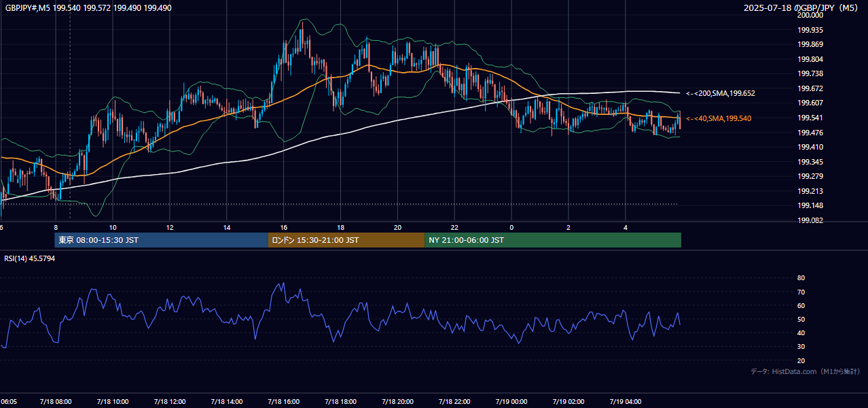Image resolution: width=868 pixels, height=408 pixels.
Task: Click the 200.000 price axis label
Action: (x=810, y=15)
